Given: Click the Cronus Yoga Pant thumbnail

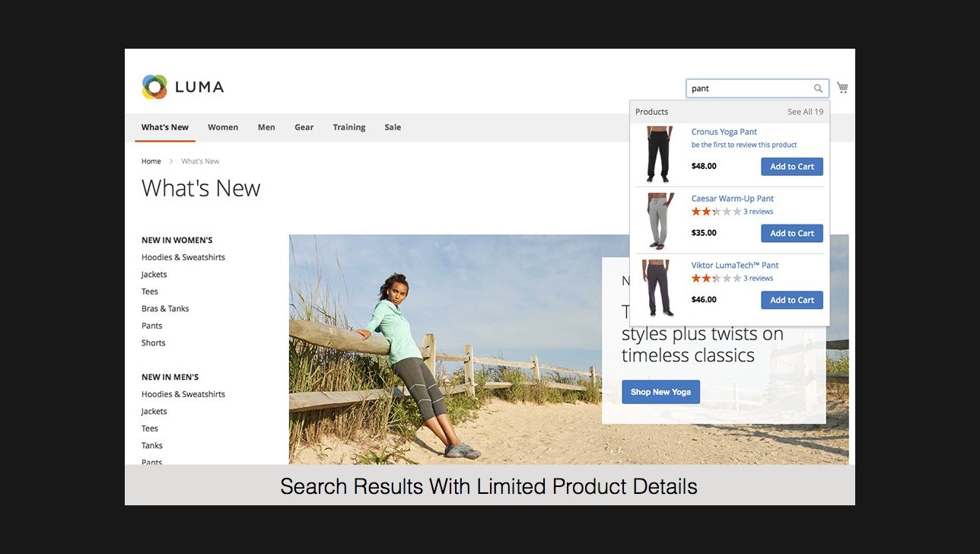Looking at the screenshot, I should pos(659,154).
